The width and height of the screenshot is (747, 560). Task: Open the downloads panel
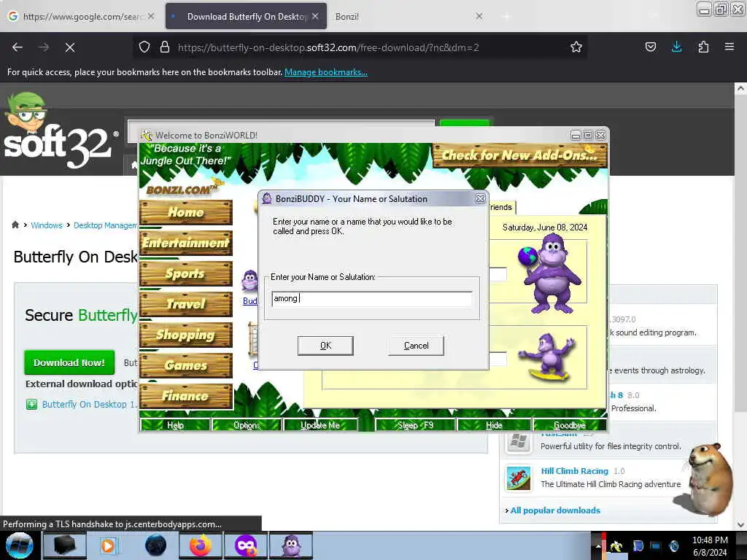pyautogui.click(x=676, y=47)
